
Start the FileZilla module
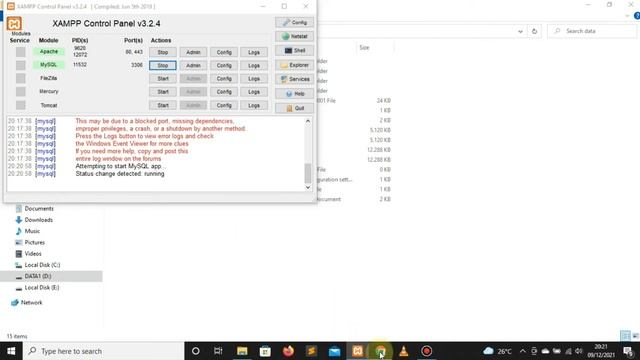click(163, 78)
